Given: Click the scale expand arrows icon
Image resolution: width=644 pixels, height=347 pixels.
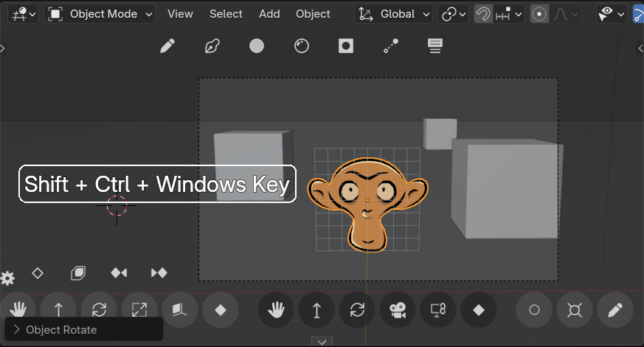Looking at the screenshot, I should 139,309.
